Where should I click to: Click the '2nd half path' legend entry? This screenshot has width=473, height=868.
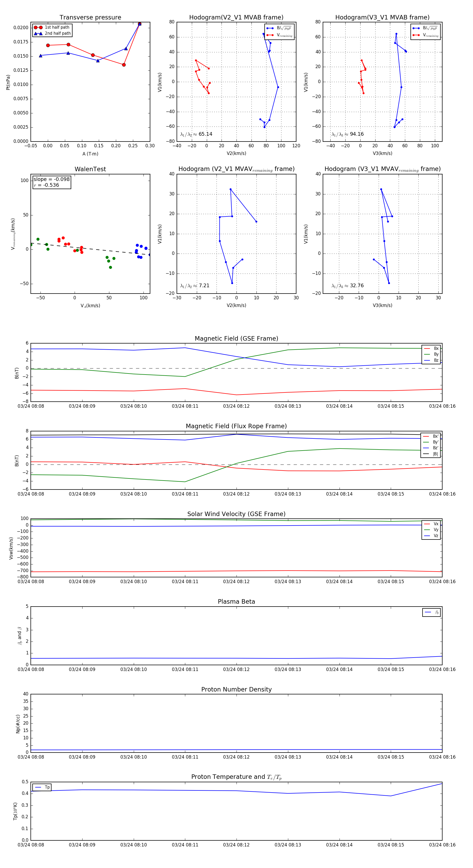[52, 33]
